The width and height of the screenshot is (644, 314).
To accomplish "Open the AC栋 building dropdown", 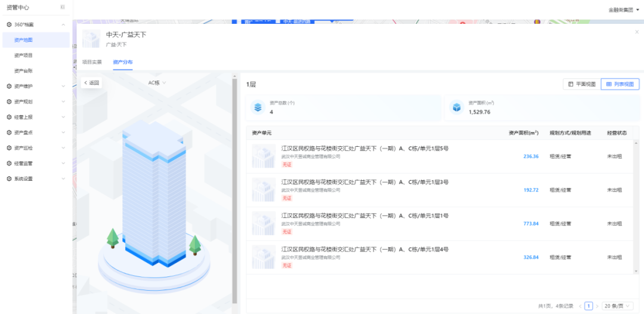I will [x=157, y=82].
